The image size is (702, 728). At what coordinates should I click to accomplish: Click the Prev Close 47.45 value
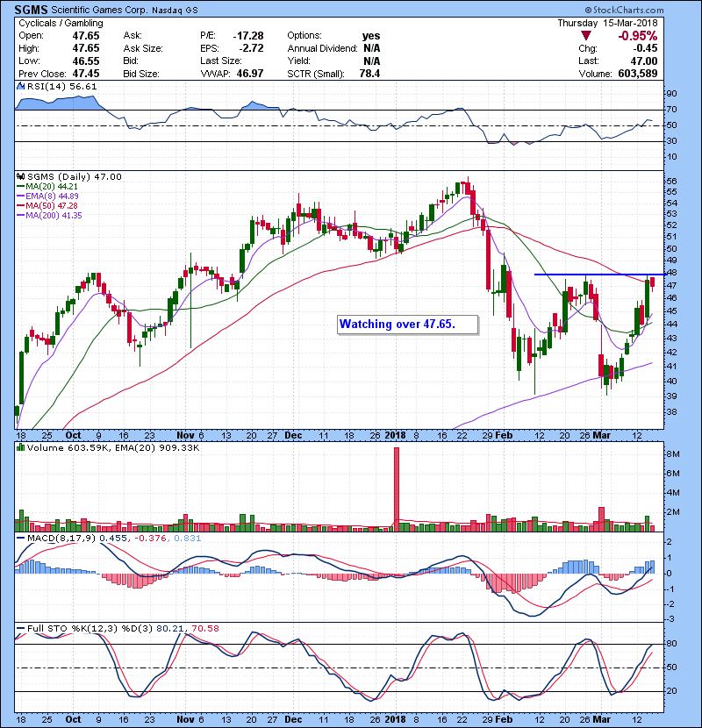coord(86,74)
